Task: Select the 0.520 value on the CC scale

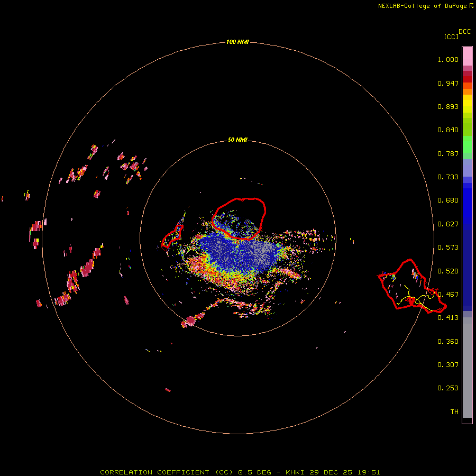Action: [448, 271]
